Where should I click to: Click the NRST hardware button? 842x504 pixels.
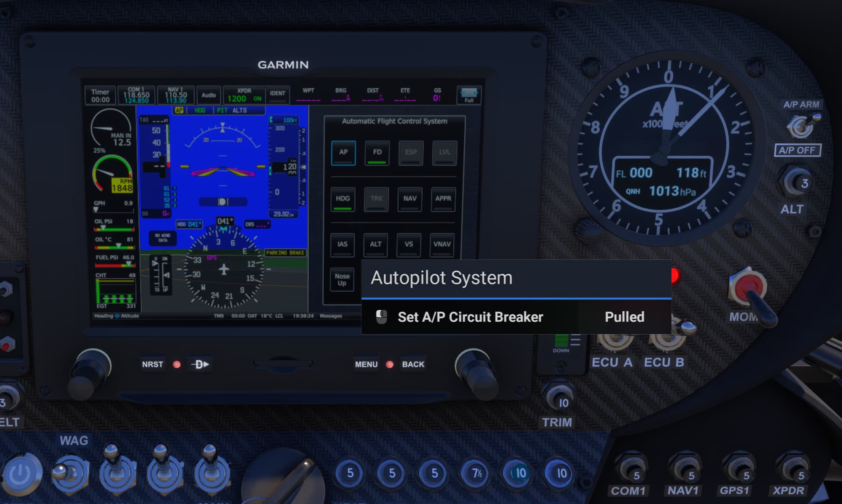click(153, 364)
